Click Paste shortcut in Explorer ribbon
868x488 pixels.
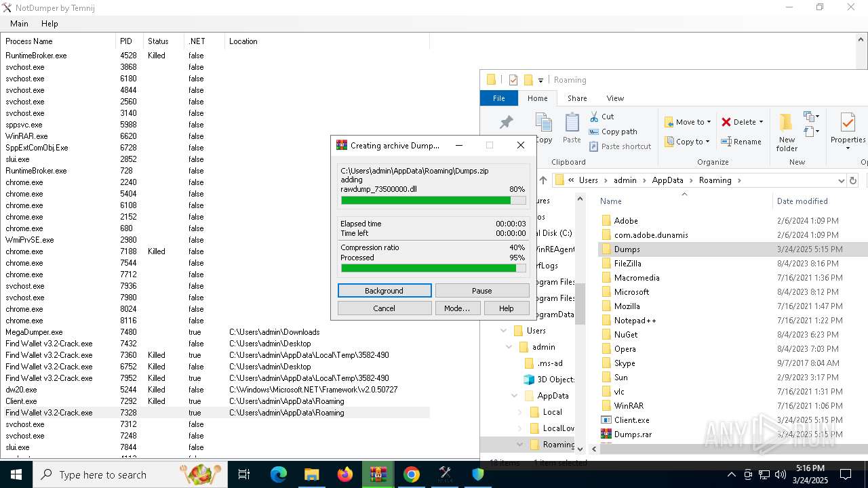tap(619, 146)
